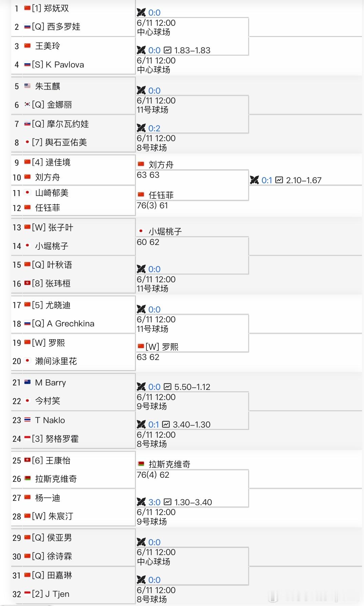The height and width of the screenshot is (606, 364).
Task: Click the 63 62 result under 罗熙
Action: (148, 357)
